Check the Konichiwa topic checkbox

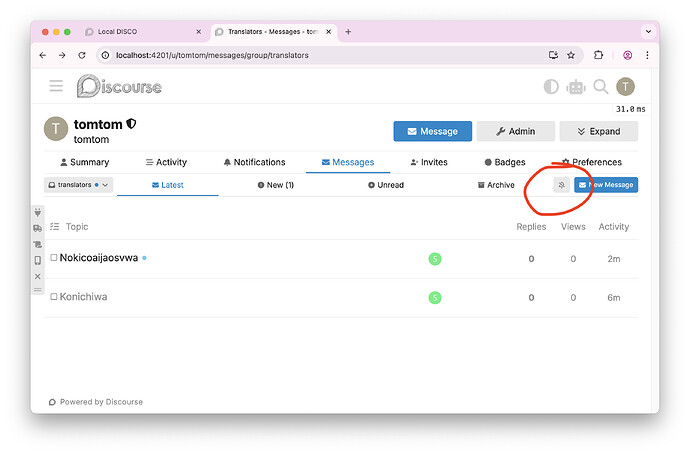54,297
